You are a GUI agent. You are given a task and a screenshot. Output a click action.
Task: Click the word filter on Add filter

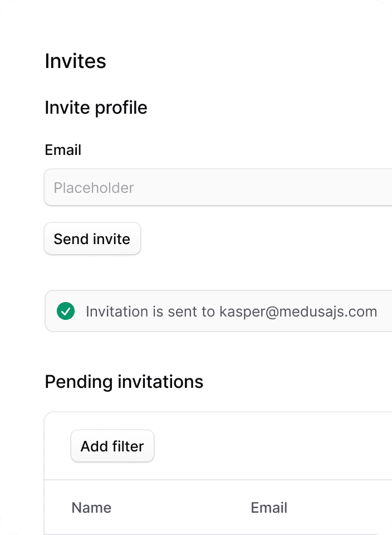click(x=128, y=446)
